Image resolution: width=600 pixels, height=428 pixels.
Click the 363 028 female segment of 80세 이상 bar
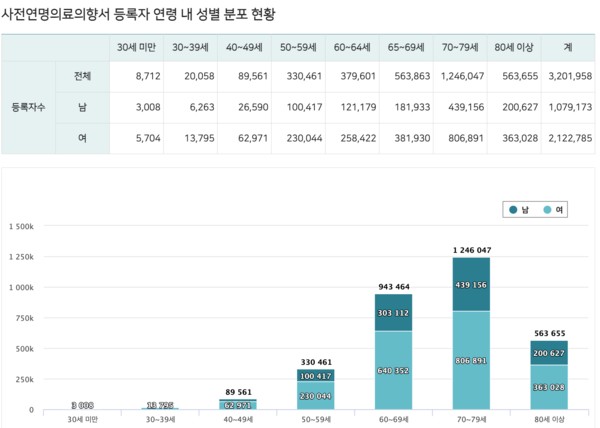549,387
